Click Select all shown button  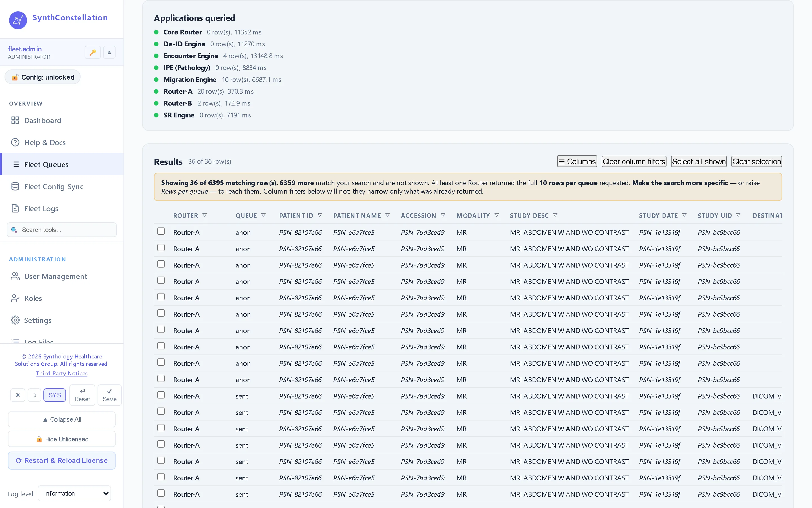point(699,161)
